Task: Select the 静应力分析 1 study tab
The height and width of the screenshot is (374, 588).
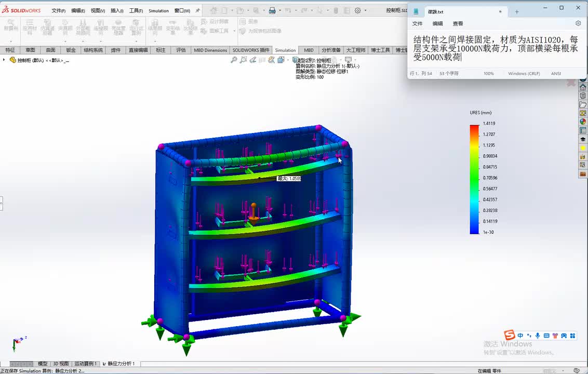Action: pyautogui.click(x=118, y=364)
